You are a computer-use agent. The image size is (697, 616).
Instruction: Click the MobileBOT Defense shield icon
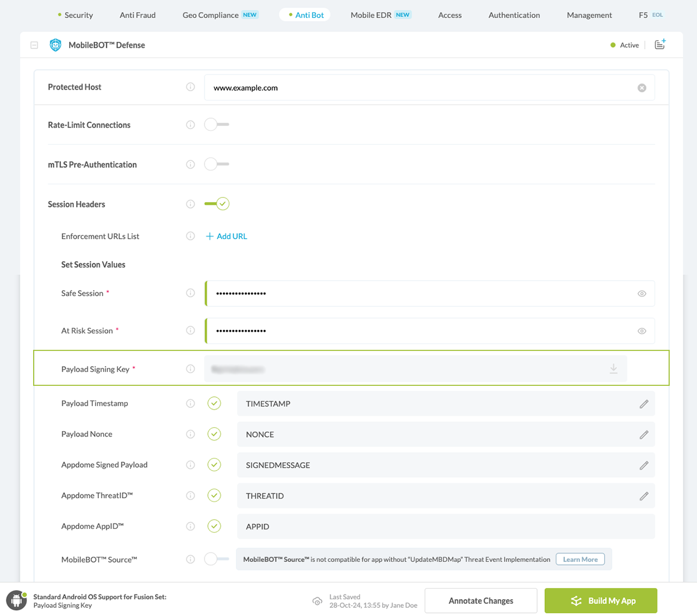point(55,45)
